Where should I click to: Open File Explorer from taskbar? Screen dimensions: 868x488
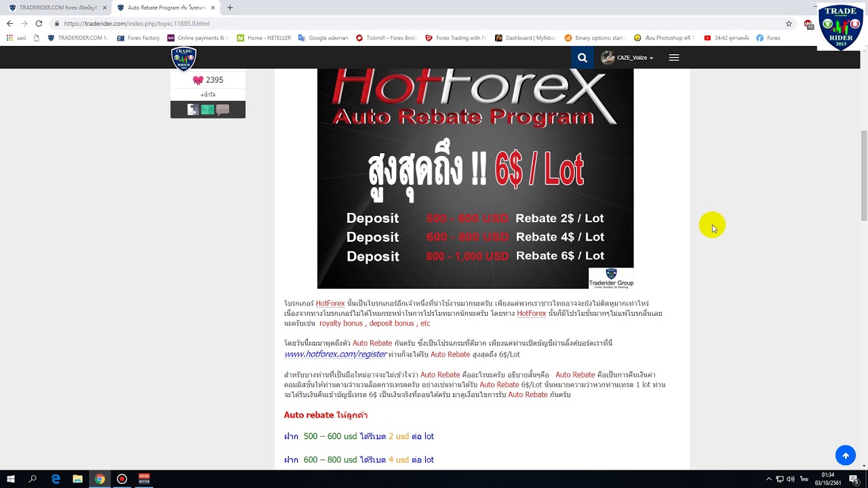(x=77, y=479)
